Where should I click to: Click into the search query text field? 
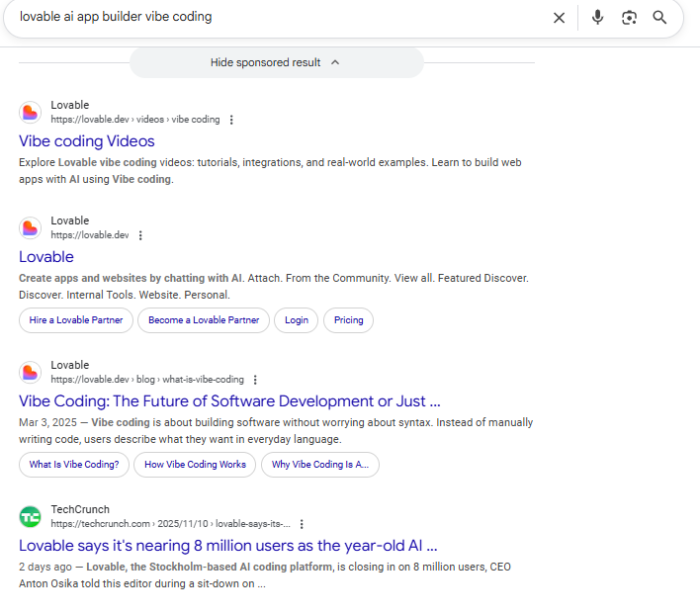point(277,18)
